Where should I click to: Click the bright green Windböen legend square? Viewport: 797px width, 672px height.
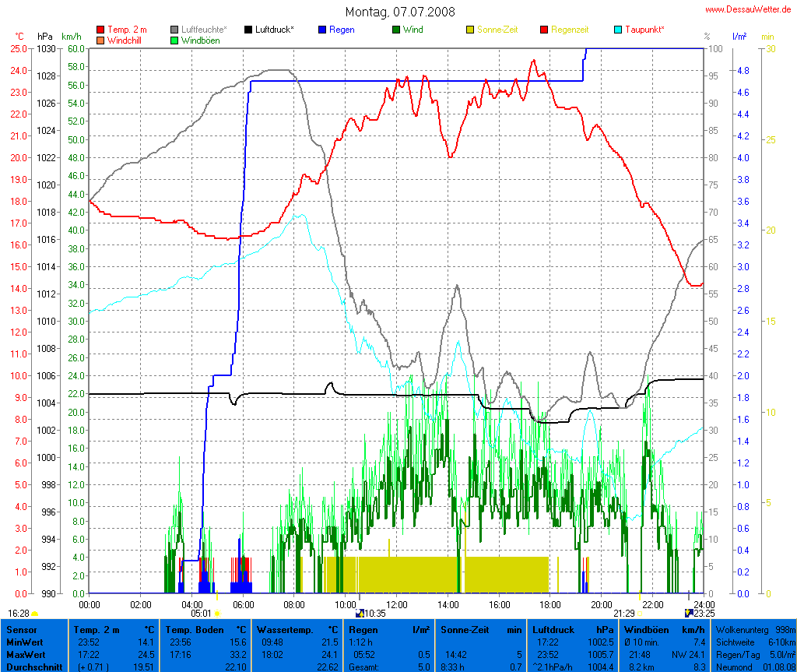pos(174,40)
